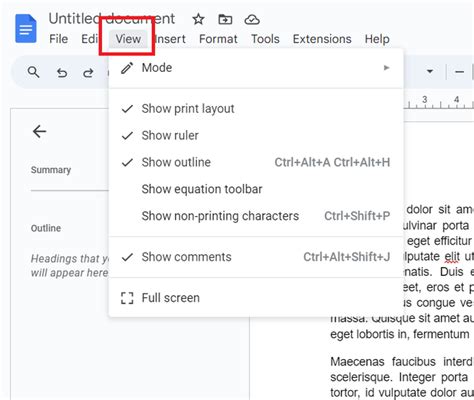
Task: Click the redo arrow in the toolbar
Action: coord(88,72)
